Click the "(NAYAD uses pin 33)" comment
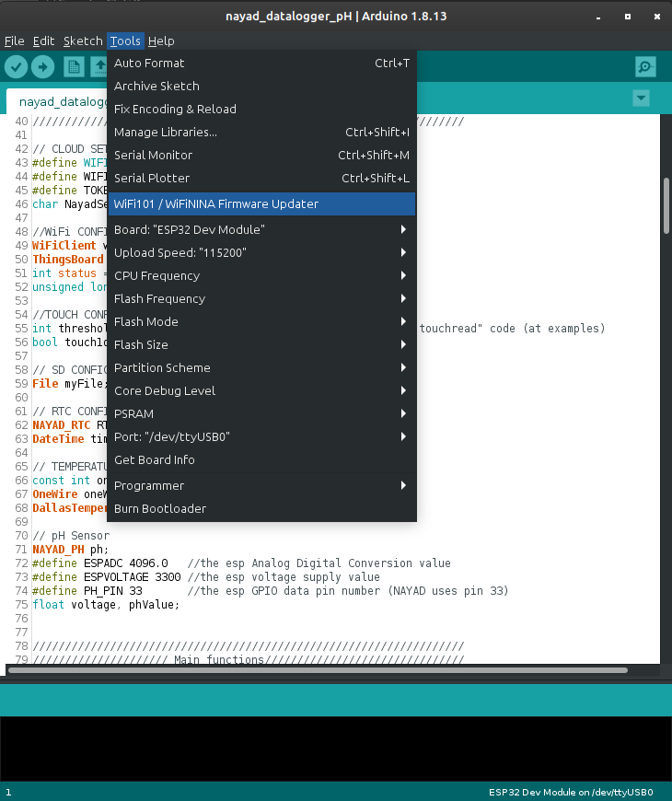Image resolution: width=672 pixels, height=801 pixels. 448,590
